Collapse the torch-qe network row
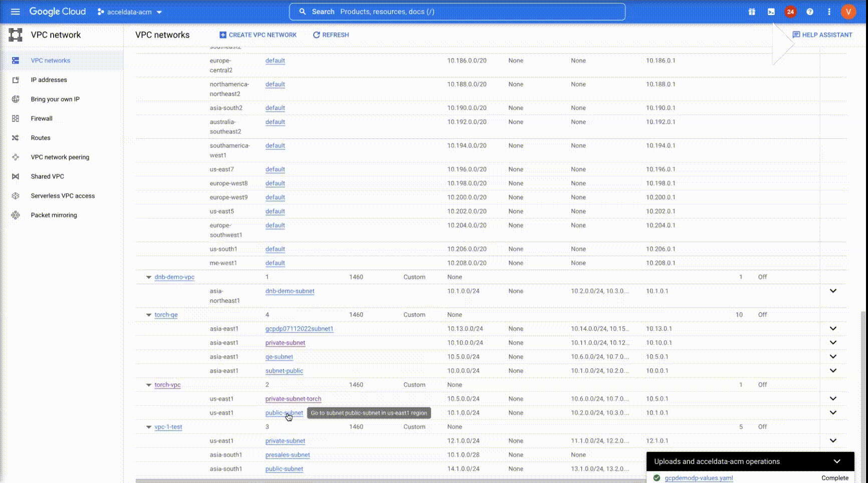Viewport: 868px width, 483px height. (148, 315)
